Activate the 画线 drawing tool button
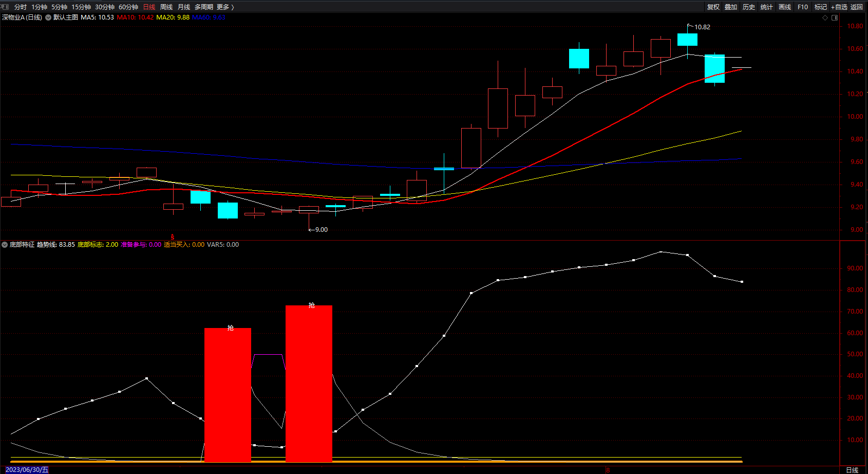 click(x=785, y=7)
